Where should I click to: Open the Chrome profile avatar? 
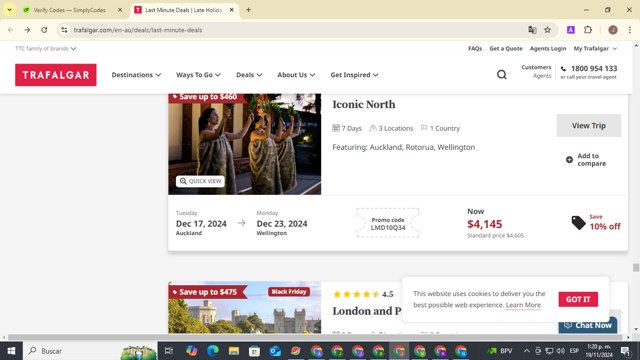click(613, 30)
